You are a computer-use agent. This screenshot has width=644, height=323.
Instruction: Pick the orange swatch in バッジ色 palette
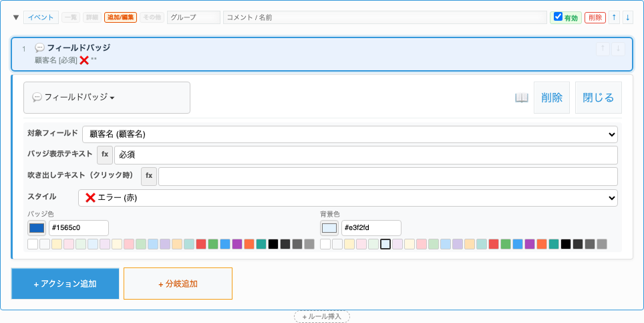tap(249, 244)
